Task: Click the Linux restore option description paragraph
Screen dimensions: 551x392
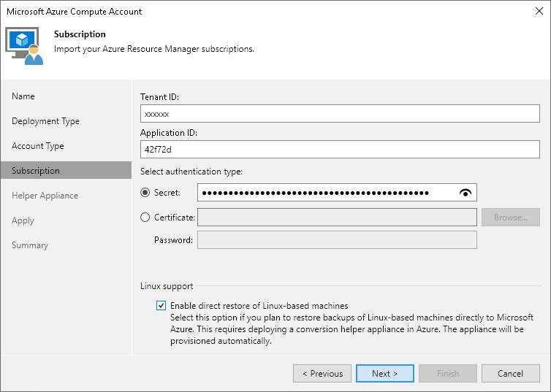Action: pos(351,329)
